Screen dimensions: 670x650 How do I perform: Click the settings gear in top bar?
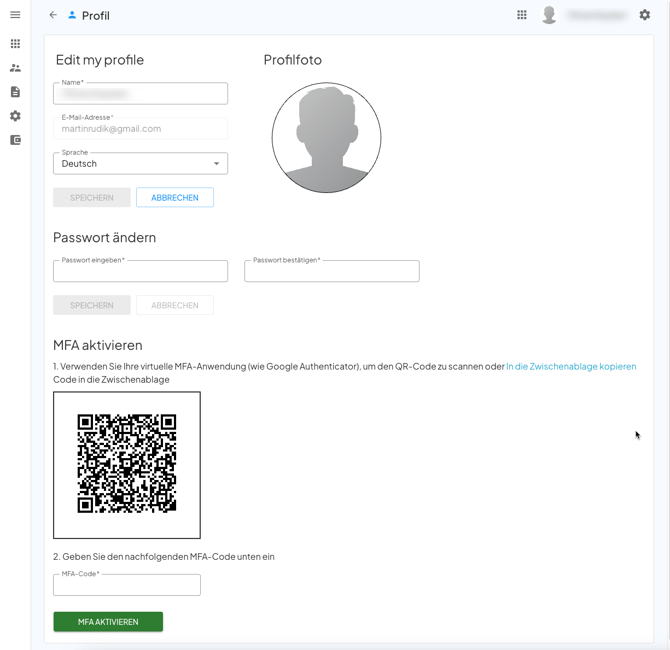click(645, 15)
